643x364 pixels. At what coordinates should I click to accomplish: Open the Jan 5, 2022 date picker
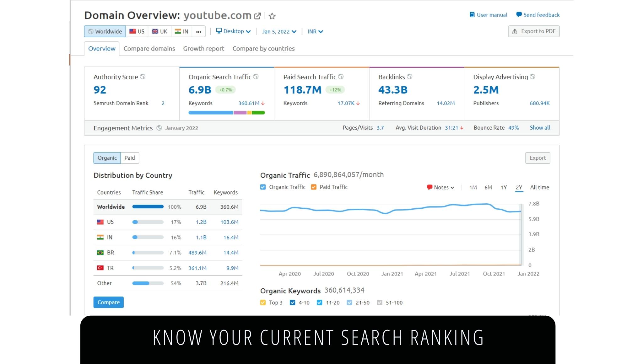pyautogui.click(x=279, y=31)
